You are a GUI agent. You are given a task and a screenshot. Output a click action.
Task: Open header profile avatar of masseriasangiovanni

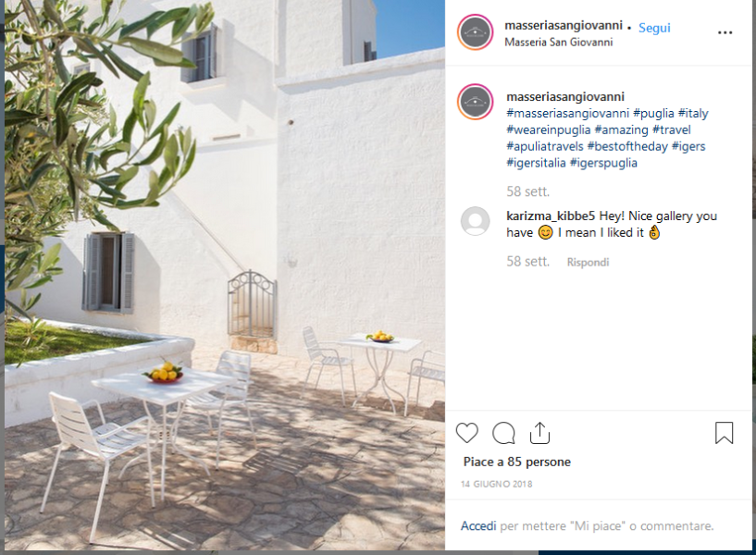pos(475,32)
